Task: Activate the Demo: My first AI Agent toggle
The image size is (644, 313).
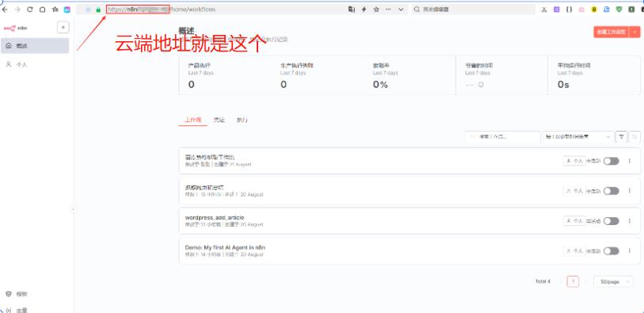Action: 612,251
